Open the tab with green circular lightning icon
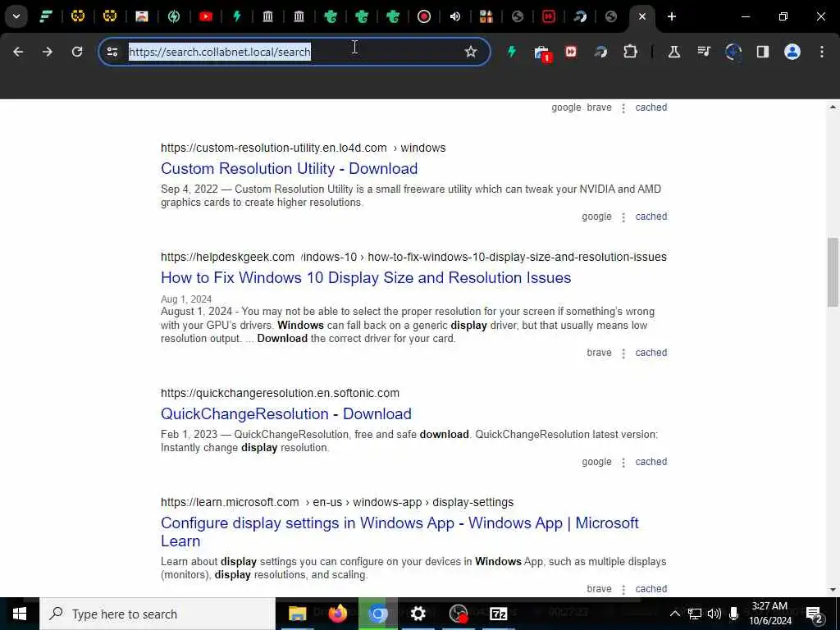840x630 pixels. coord(174,16)
